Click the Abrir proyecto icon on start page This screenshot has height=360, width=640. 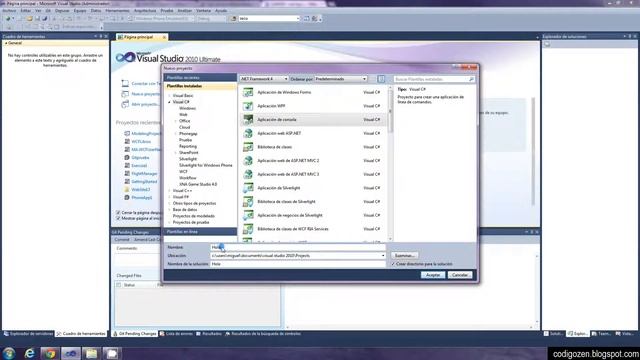tap(125, 104)
